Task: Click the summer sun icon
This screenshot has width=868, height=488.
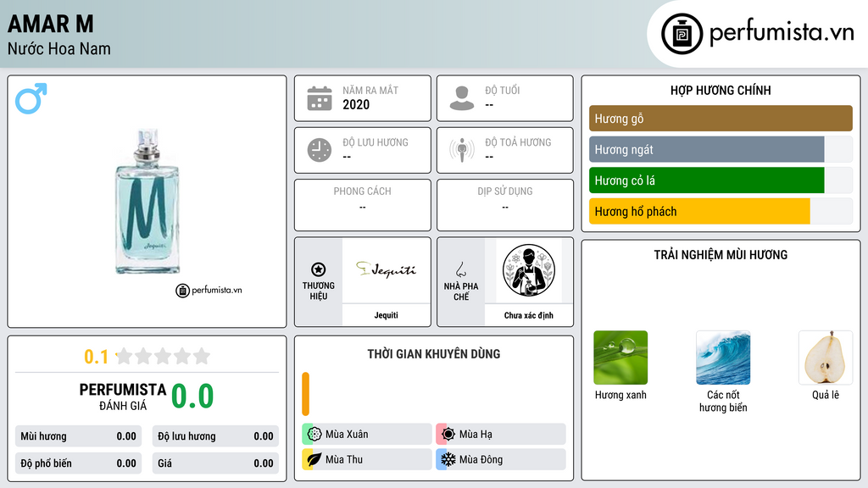Action: coord(448,435)
